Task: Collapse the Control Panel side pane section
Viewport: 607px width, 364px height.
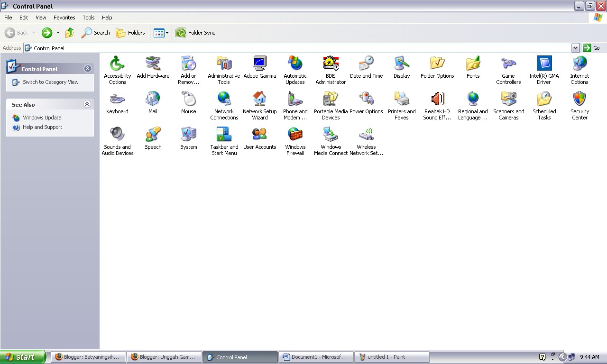Action: coord(87,69)
